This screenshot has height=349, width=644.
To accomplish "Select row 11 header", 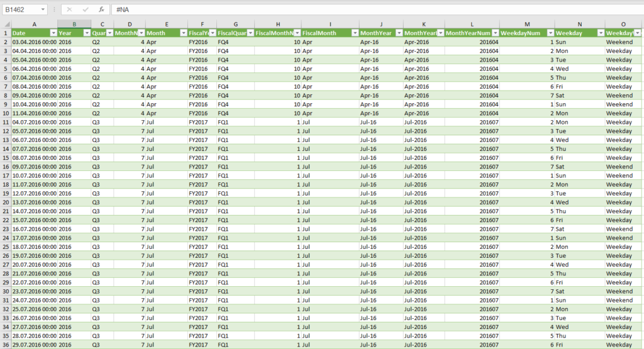I will [5, 122].
